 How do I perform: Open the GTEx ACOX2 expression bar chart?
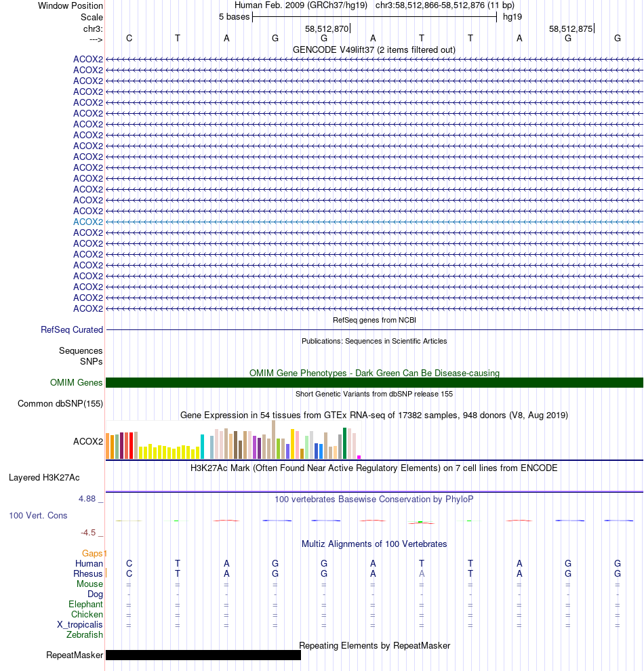coord(234,441)
